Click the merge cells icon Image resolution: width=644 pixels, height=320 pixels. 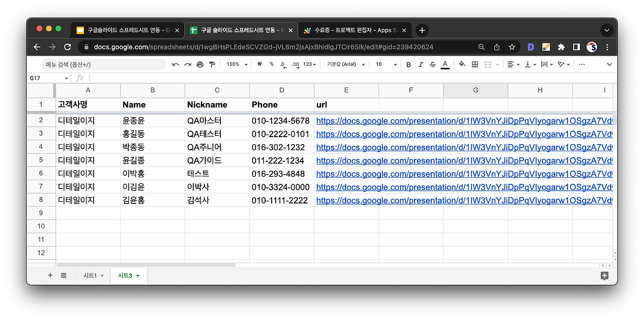(488, 64)
